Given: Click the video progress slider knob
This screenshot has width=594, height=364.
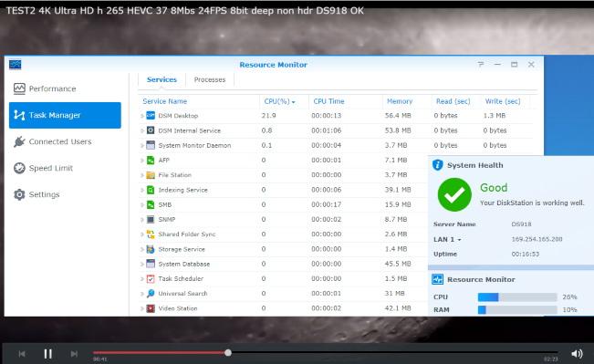Looking at the screenshot, I should pyautogui.click(x=228, y=353).
